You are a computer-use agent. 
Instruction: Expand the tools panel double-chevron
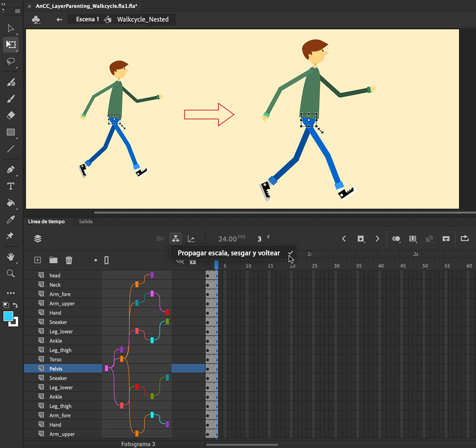click(x=4, y=3)
